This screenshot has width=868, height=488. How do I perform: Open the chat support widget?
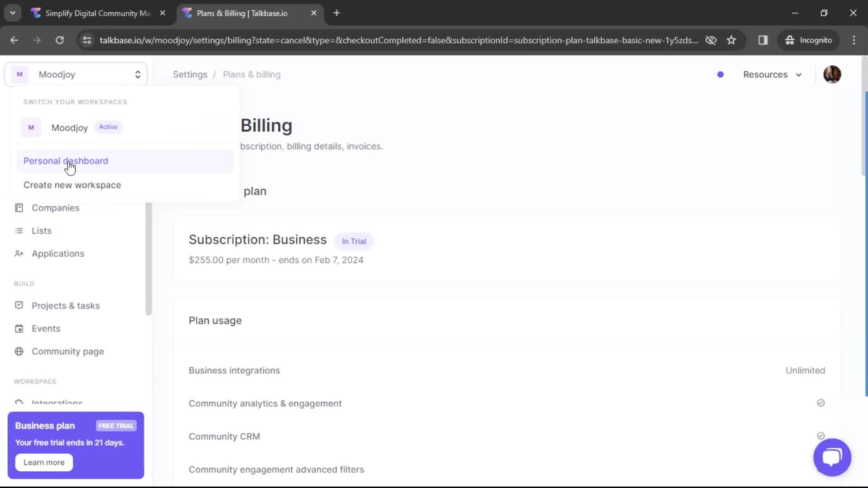(x=832, y=456)
